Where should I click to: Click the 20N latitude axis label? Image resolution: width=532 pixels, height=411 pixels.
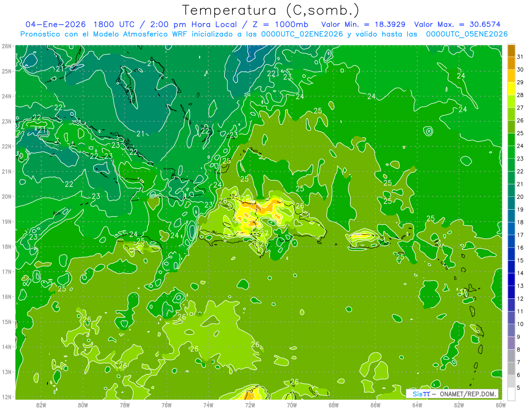6,196
